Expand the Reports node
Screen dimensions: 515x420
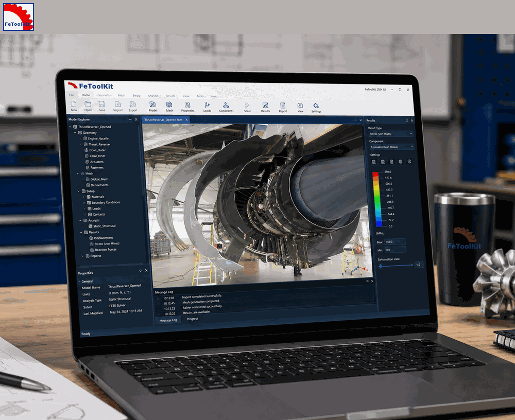82,256
